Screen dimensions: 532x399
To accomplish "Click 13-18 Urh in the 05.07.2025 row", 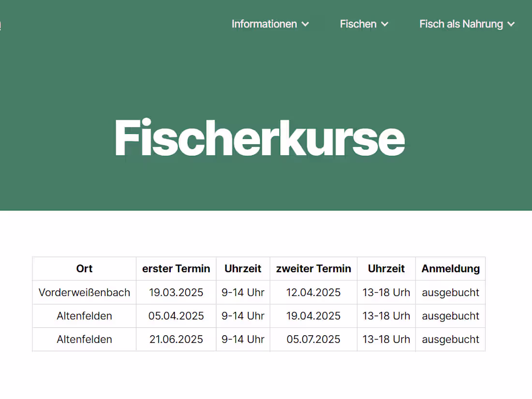I will [x=386, y=340].
